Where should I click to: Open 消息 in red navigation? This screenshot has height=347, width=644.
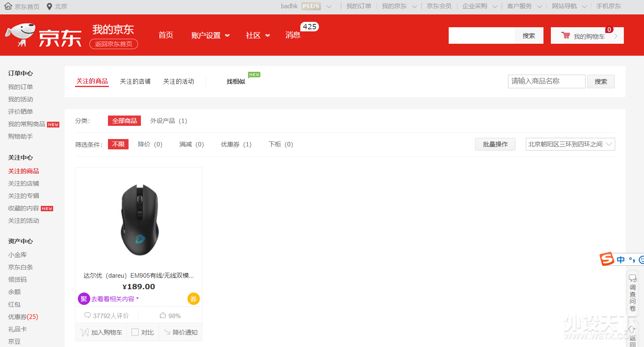point(293,35)
